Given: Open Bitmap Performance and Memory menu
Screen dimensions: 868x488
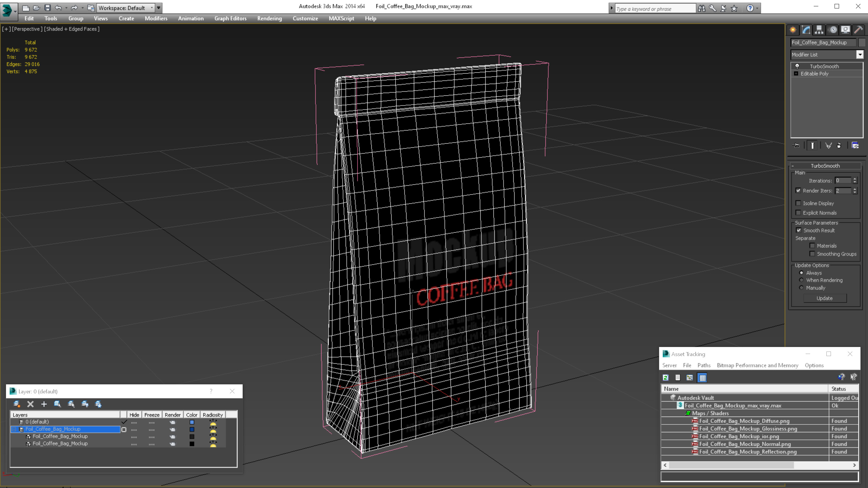Looking at the screenshot, I should [x=757, y=365].
